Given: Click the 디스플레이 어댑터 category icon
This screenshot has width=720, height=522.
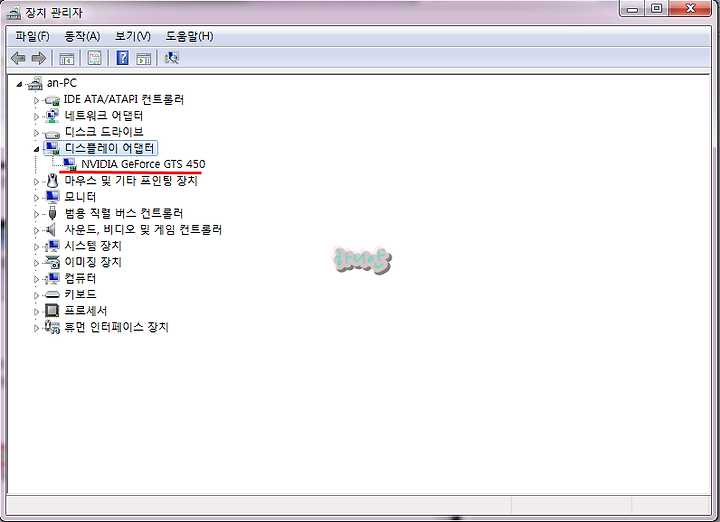Looking at the screenshot, I should pyautogui.click(x=52, y=148).
